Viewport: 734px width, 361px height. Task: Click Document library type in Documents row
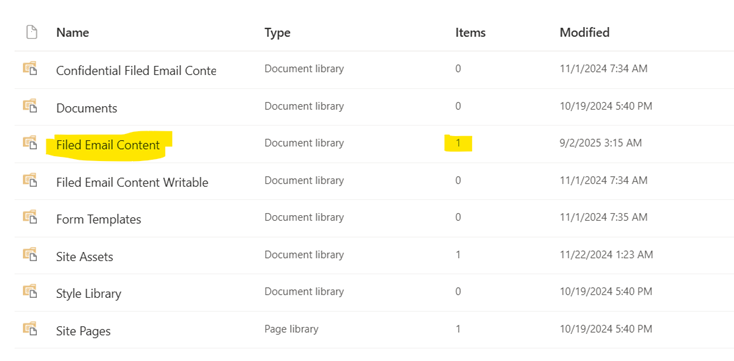(304, 106)
